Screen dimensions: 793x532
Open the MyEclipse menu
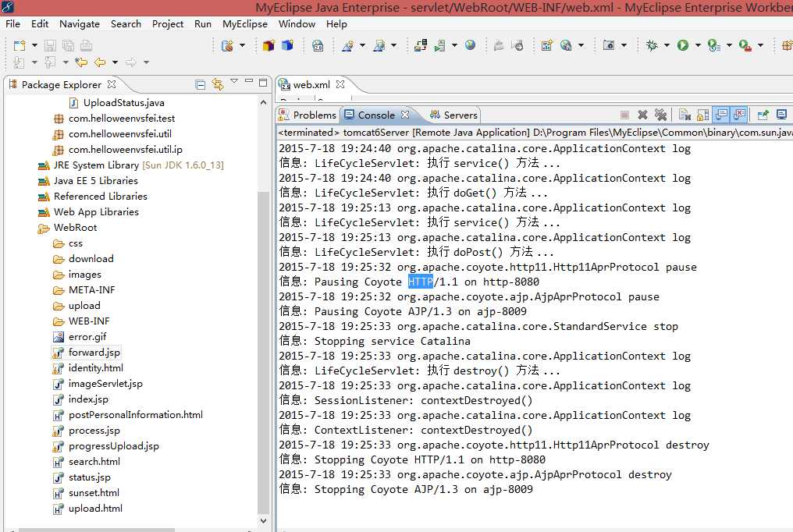(245, 23)
